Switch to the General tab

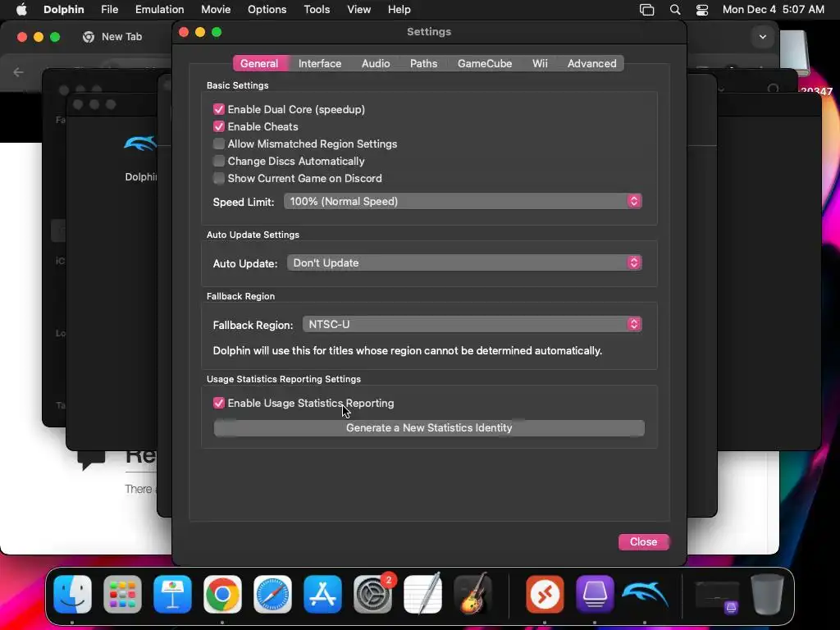pyautogui.click(x=259, y=63)
